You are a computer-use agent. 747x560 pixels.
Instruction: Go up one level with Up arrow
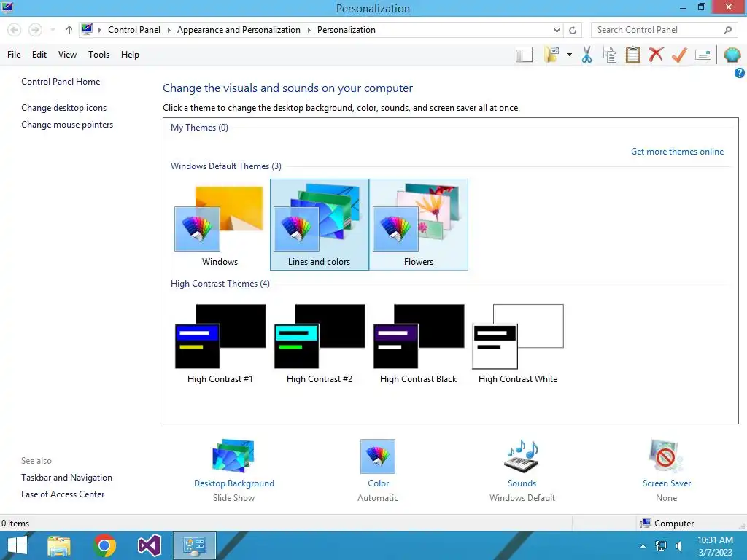point(69,30)
